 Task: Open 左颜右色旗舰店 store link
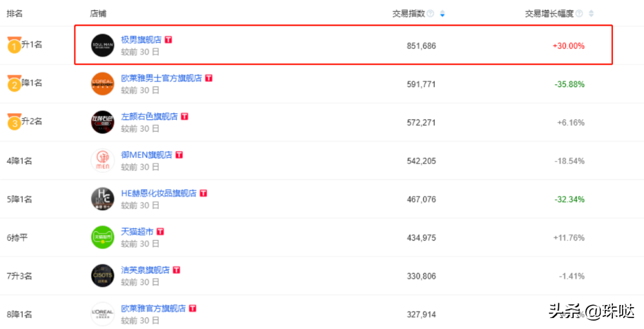[x=150, y=116]
